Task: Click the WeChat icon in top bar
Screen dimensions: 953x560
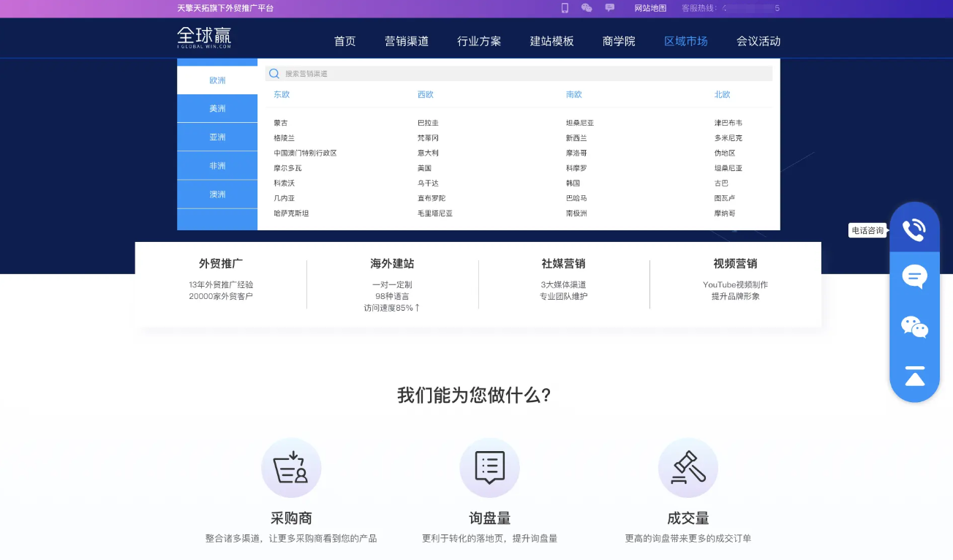Action: (x=587, y=8)
